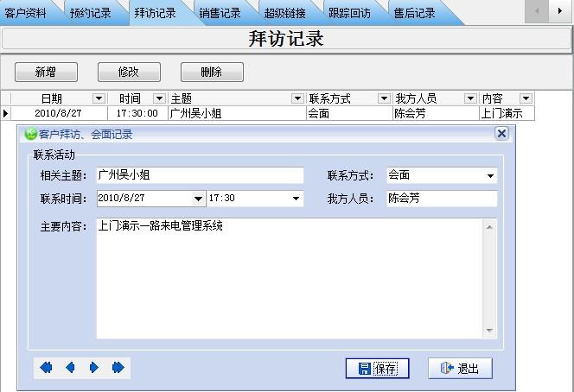
Task: Expand the 联系时间 date picker dropdown
Action: click(x=199, y=199)
